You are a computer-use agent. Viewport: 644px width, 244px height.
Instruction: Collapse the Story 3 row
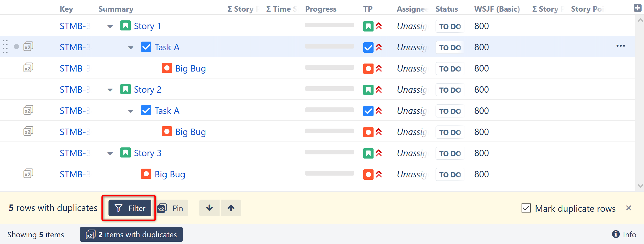point(110,154)
